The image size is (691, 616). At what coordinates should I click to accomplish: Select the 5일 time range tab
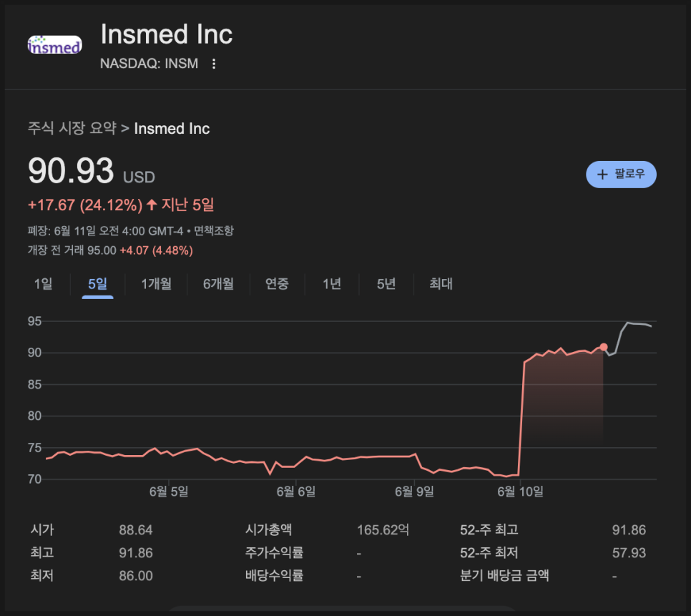[x=97, y=284]
